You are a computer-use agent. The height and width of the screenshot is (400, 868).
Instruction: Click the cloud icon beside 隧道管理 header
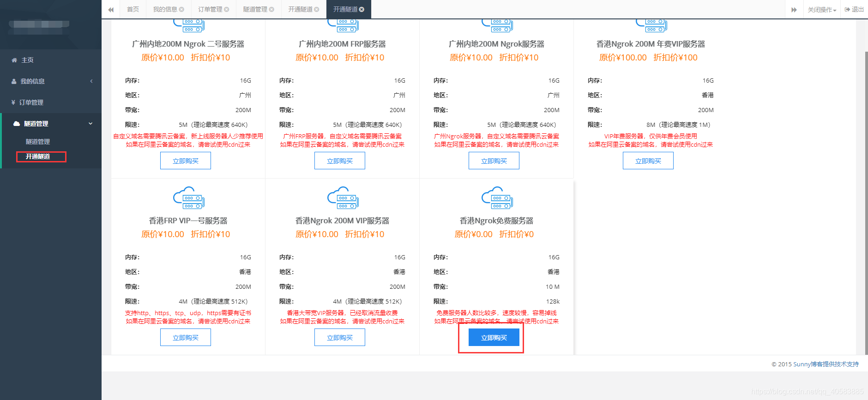pyautogui.click(x=17, y=124)
